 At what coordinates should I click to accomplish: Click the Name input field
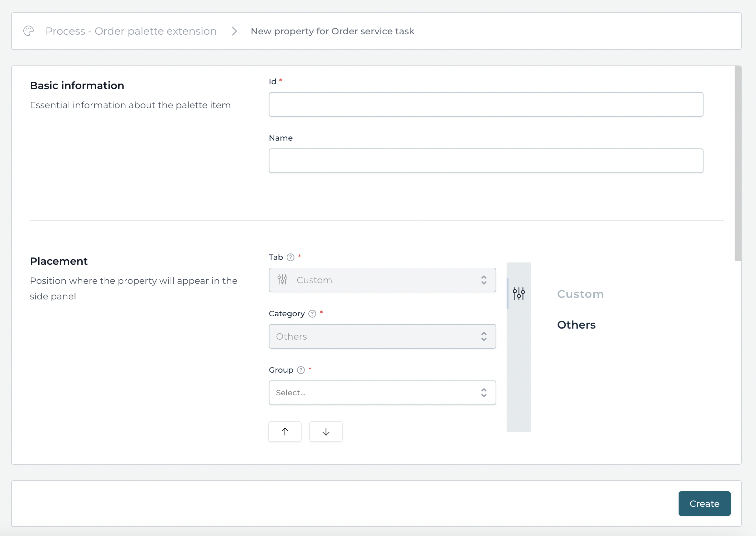486,161
